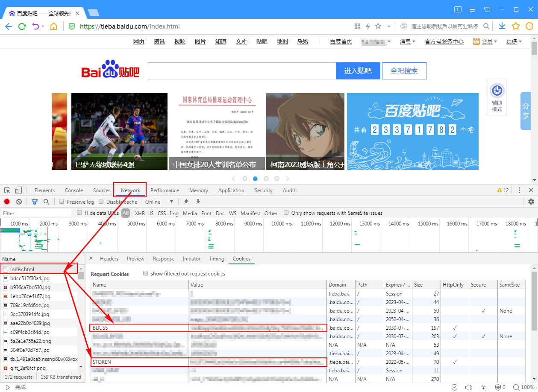Viewport: 538px width, 392px height.
Task: Click the import HAR upload arrow icon
Action: (x=186, y=202)
